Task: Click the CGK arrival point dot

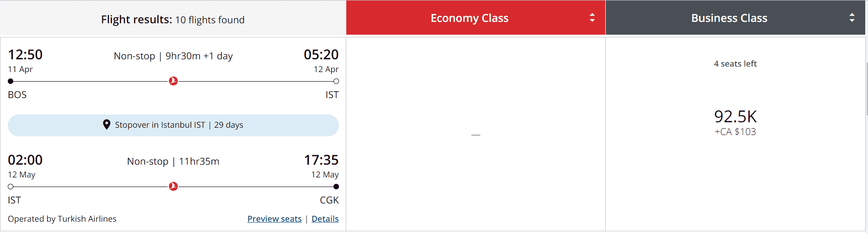Action: (336, 187)
